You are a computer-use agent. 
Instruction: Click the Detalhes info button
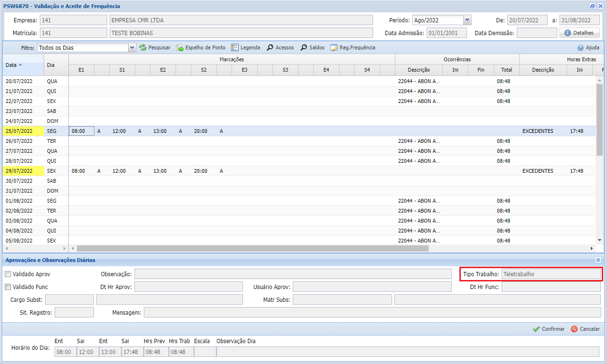[579, 33]
